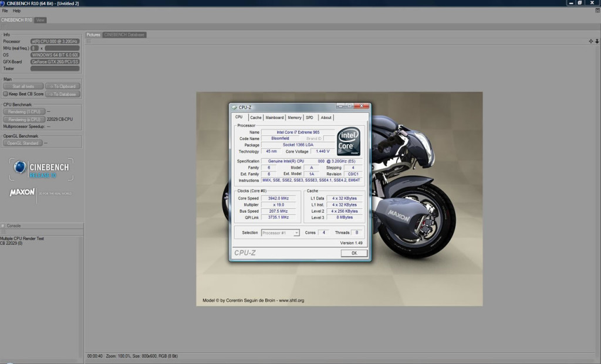Image resolution: width=601 pixels, height=364 pixels.
Task: Click the Start all tests button
Action: click(x=23, y=87)
